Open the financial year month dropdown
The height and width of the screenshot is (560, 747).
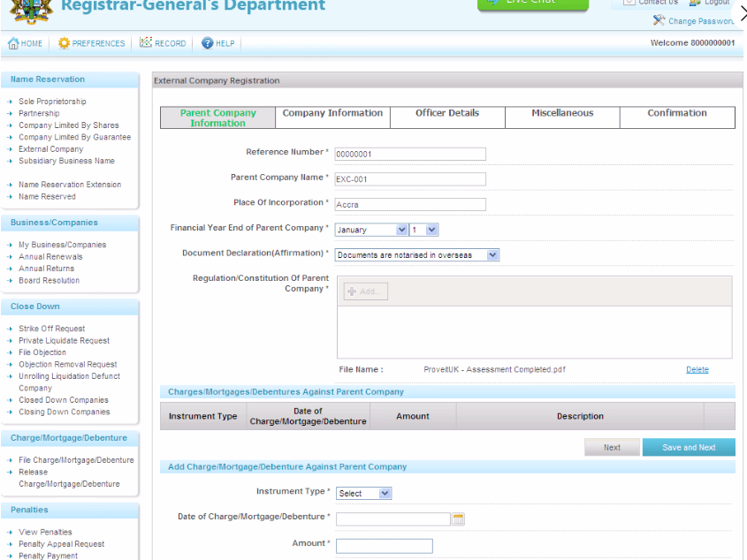click(x=371, y=230)
